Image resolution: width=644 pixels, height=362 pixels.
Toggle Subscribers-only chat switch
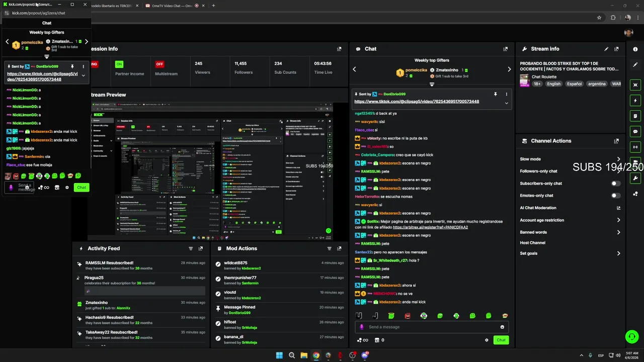[x=615, y=184]
